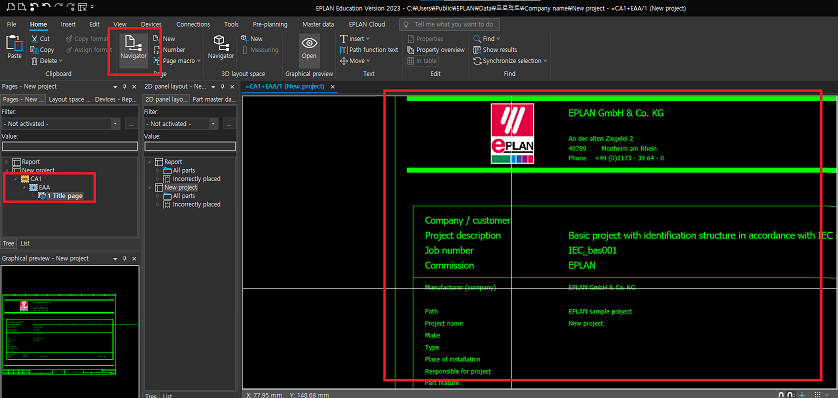Screen dimensions: 838x398
Task: Expand All parts under New project
Action: click(158, 196)
